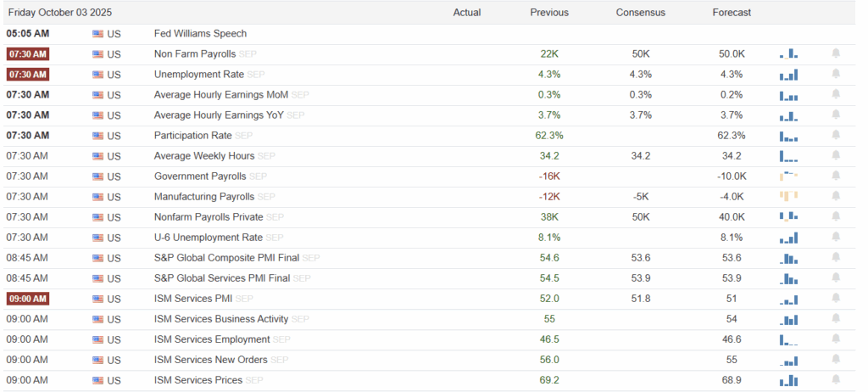Expand the Average Hourly Earnings YoY row
868x392 pixels.
point(220,115)
